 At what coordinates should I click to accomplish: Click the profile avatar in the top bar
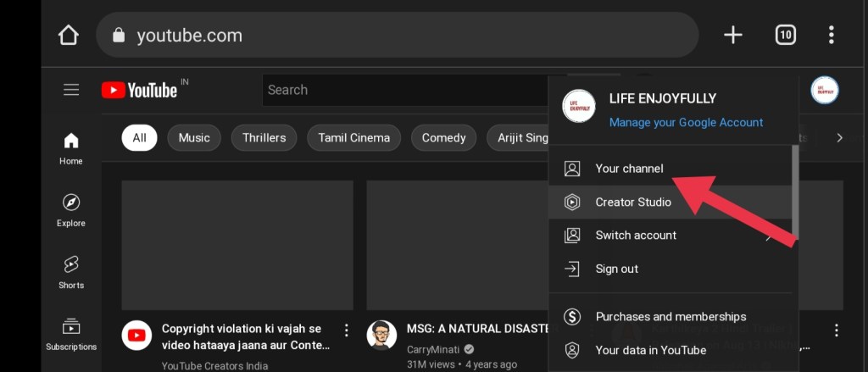pyautogui.click(x=824, y=90)
